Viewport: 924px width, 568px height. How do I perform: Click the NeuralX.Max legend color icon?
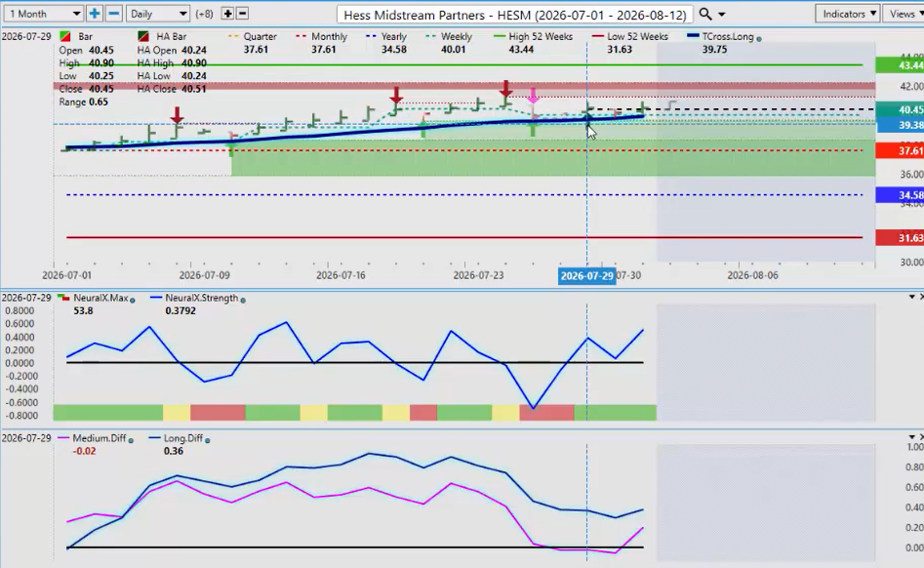[63, 298]
